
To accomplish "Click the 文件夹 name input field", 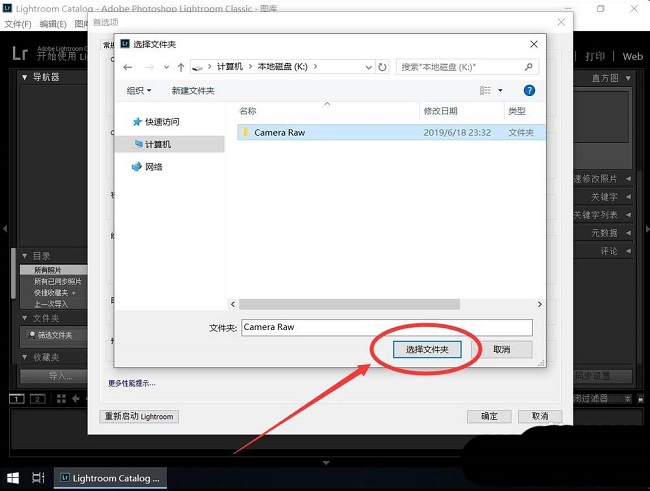I will click(x=387, y=327).
